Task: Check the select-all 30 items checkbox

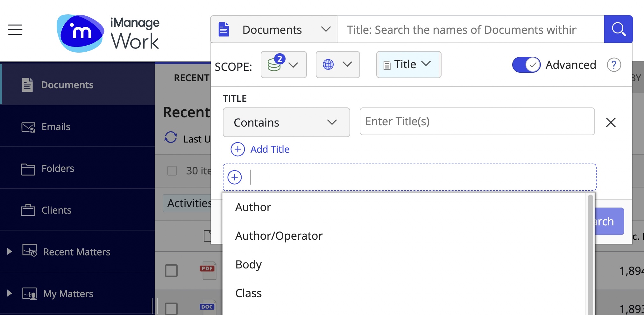Action: [172, 171]
